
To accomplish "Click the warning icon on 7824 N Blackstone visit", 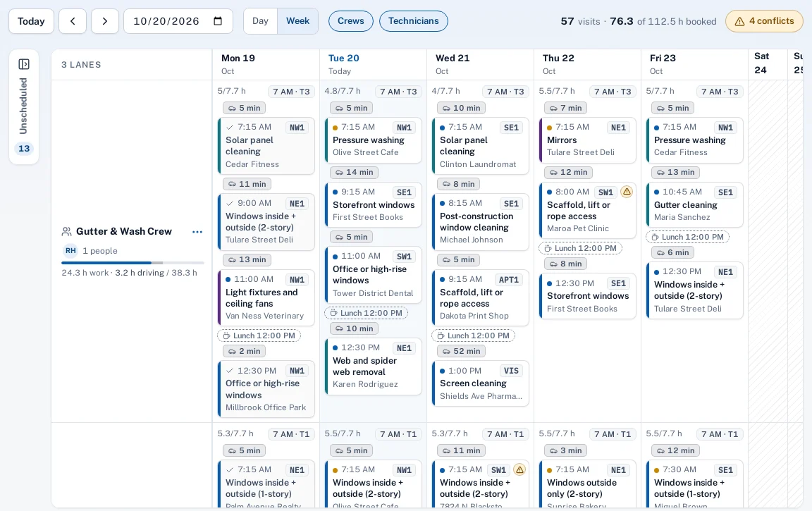I will pos(519,469).
